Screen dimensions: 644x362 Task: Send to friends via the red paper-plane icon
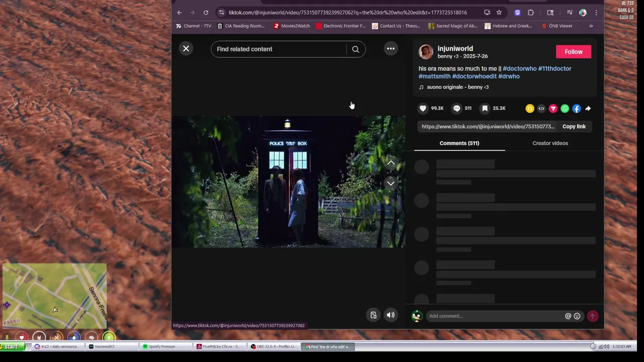pos(553,109)
